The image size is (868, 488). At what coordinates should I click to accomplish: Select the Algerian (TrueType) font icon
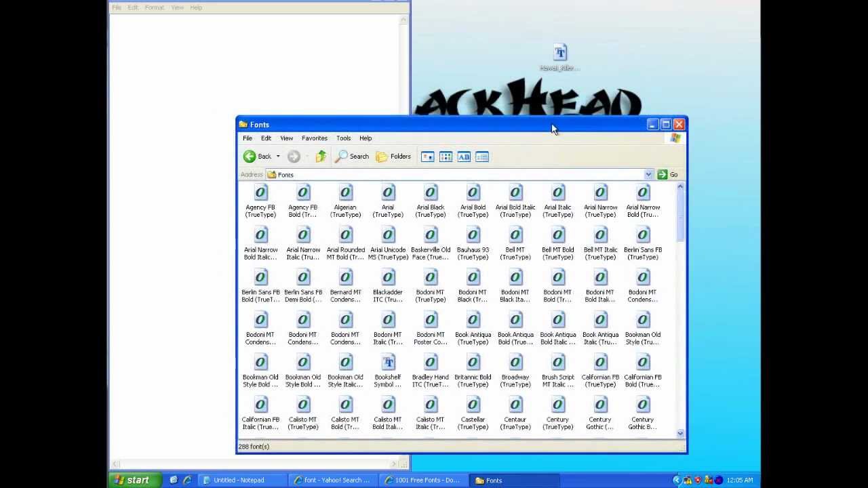coord(346,193)
